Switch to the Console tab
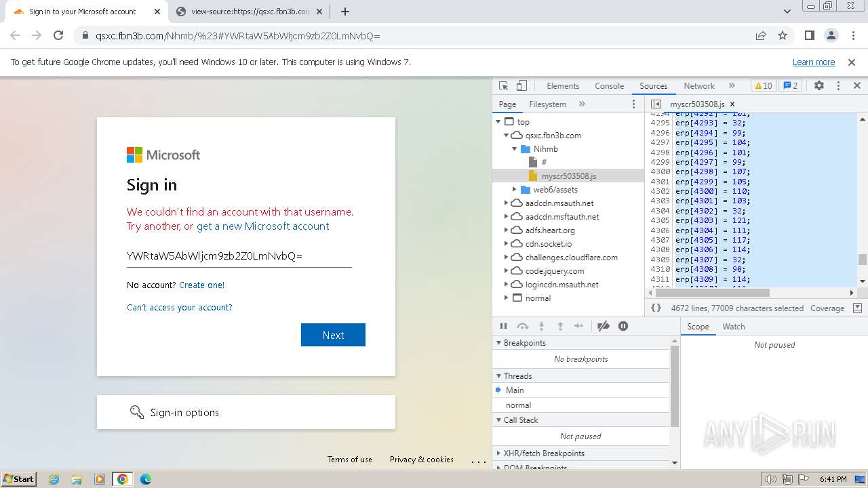 [x=609, y=86]
